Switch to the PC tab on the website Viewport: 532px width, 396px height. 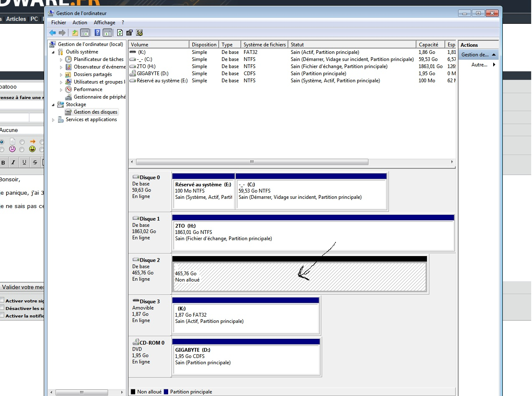tap(34, 19)
